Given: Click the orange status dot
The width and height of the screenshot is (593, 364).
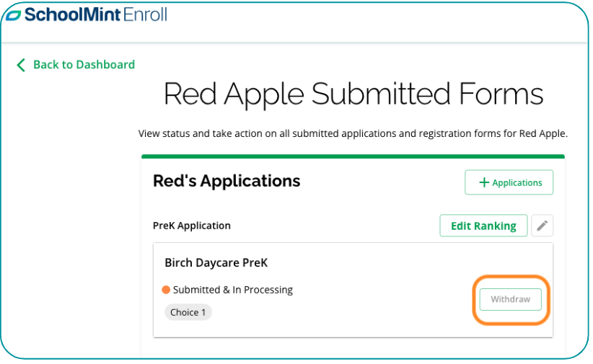Looking at the screenshot, I should (166, 290).
